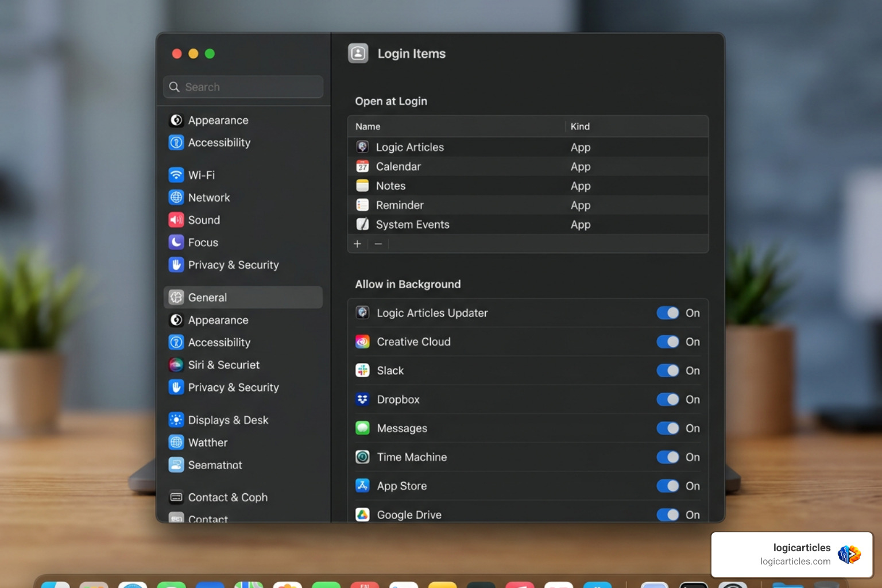Open Appearance directly below Search field
This screenshot has width=882, height=588.
[218, 120]
